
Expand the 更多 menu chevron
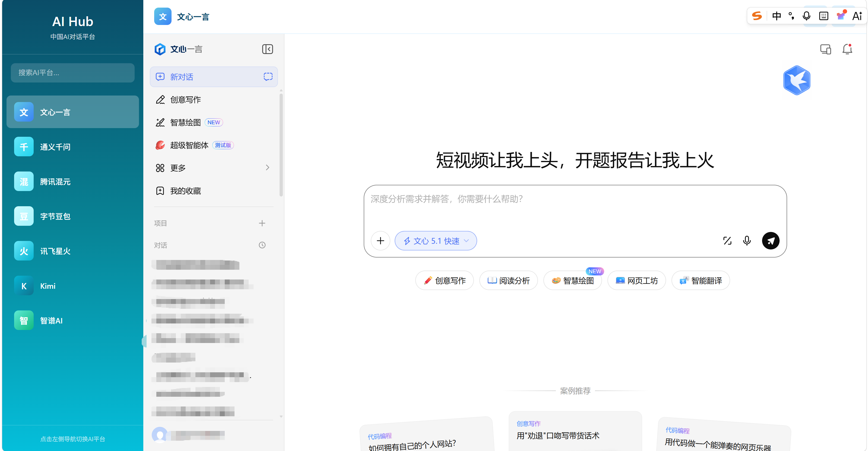268,168
